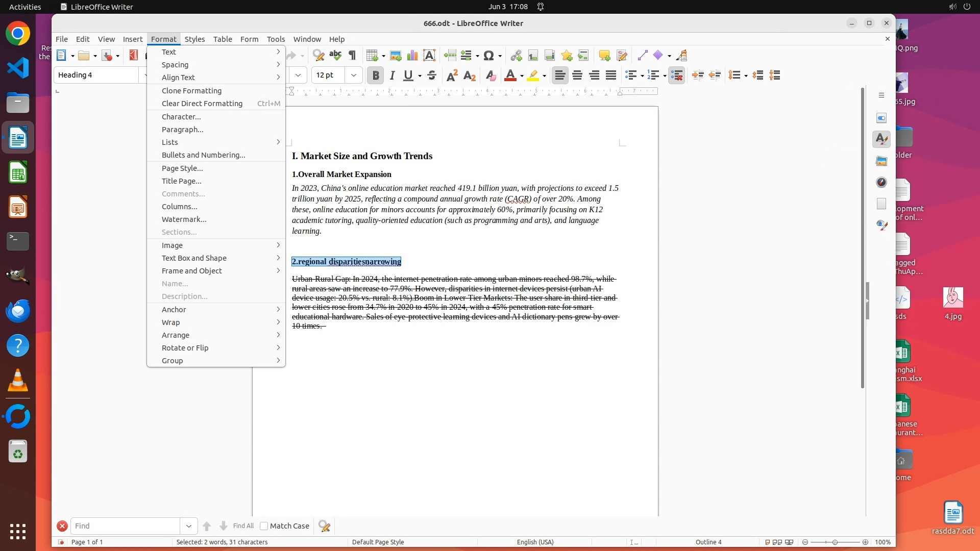Click the Insert Hyperlink icon
Viewport: 980px width, 551px height.
pos(516,56)
